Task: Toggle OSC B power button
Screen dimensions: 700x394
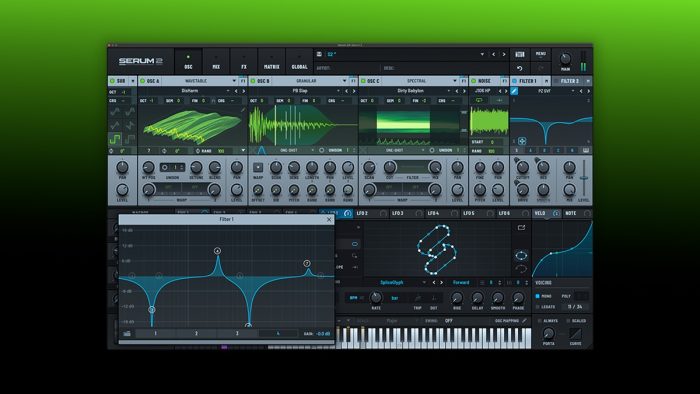Action: pyautogui.click(x=253, y=81)
